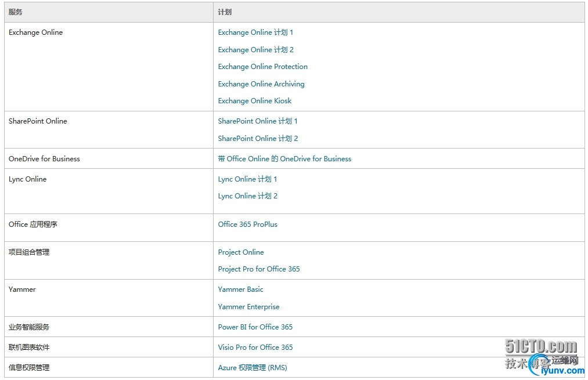
Task: Open Exchange Online Archiving plan link
Action: coord(261,84)
